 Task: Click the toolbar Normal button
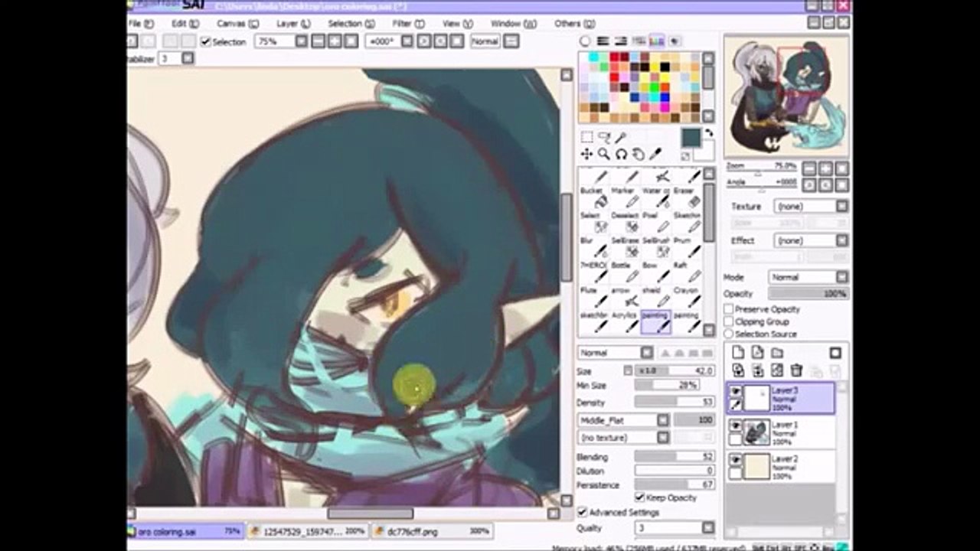[485, 42]
